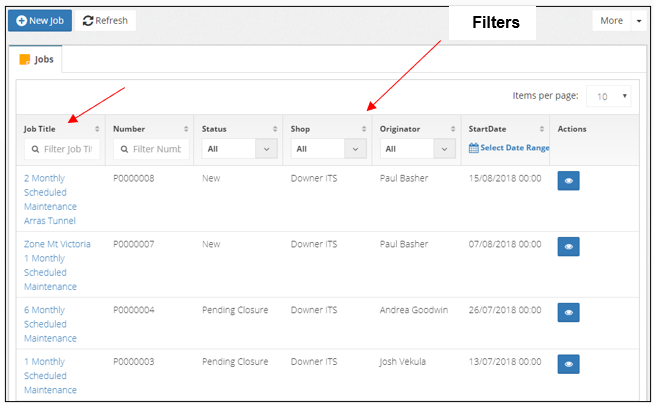
Task: Click the view eye icon for job P0000007
Action: [x=568, y=247]
